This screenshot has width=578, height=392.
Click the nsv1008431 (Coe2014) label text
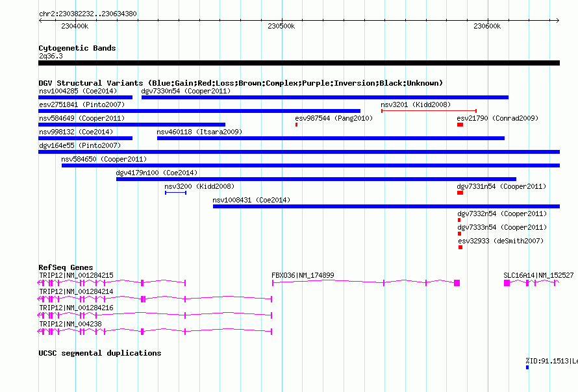251,200
